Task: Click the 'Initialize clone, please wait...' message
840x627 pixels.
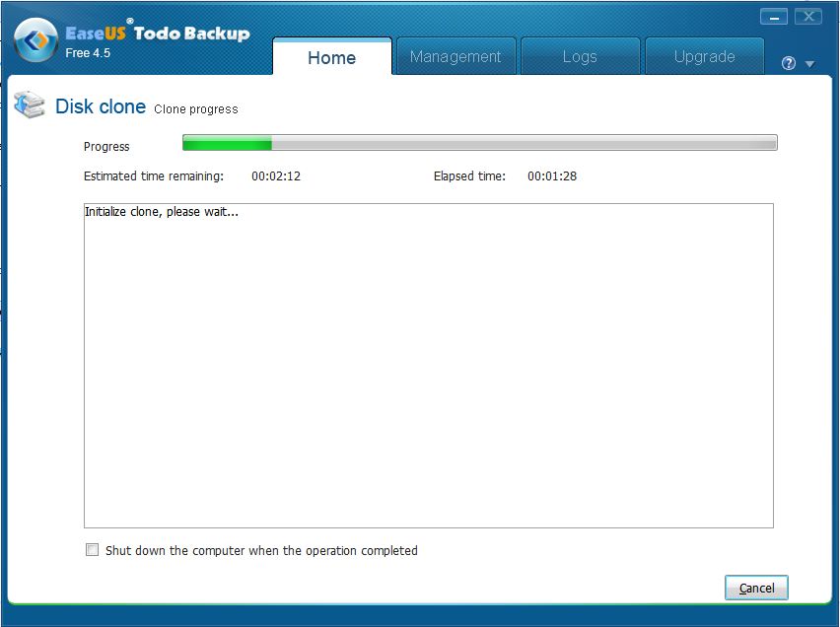Action: (162, 212)
